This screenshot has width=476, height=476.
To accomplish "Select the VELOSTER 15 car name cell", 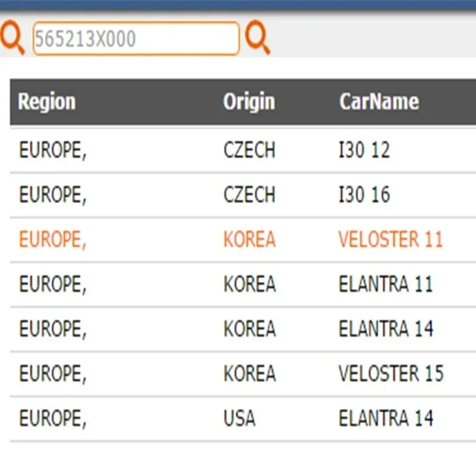I will pos(391,373).
